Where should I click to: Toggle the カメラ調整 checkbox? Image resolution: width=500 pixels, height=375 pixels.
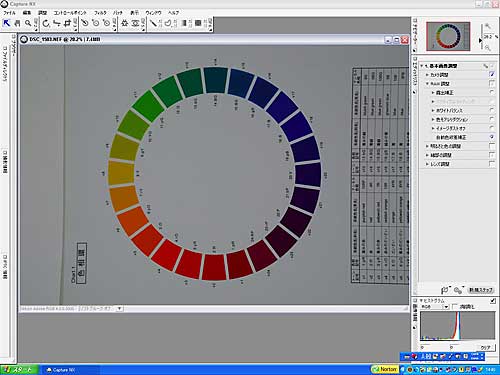(492, 74)
